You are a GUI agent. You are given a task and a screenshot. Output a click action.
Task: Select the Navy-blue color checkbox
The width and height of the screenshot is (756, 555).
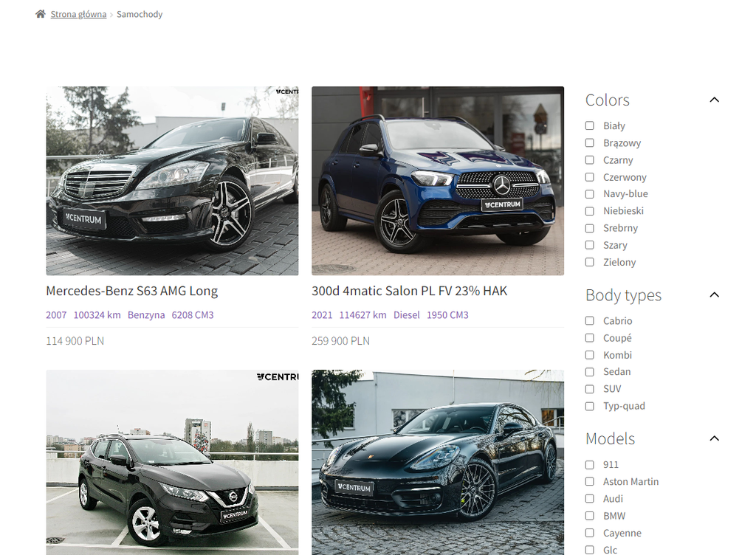(x=590, y=194)
